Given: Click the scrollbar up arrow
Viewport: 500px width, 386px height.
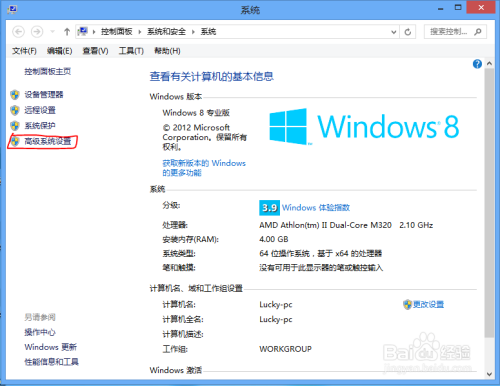Looking at the screenshot, I should (x=489, y=63).
